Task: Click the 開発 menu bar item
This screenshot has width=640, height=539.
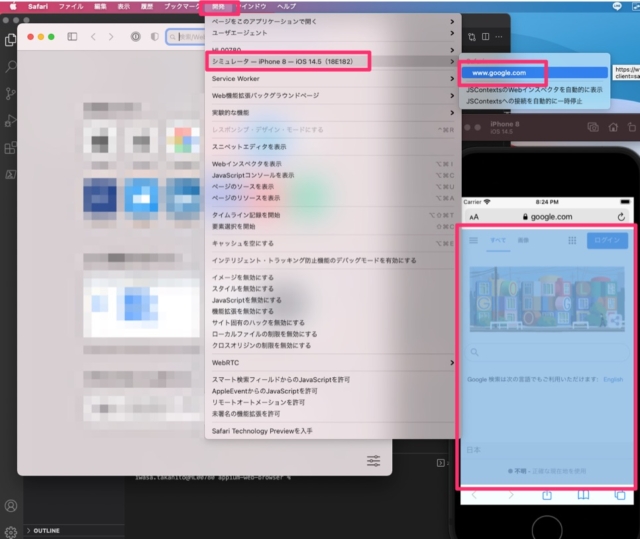Action: pyautogui.click(x=219, y=7)
